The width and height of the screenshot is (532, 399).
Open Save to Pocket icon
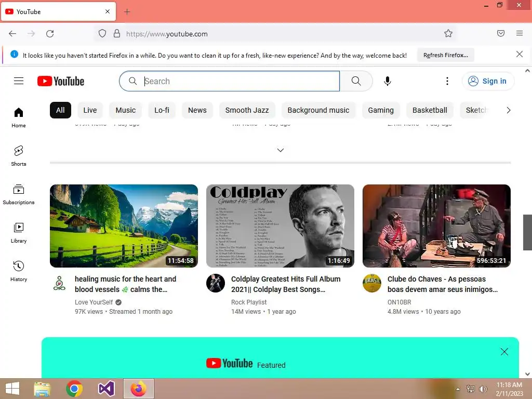(x=501, y=33)
